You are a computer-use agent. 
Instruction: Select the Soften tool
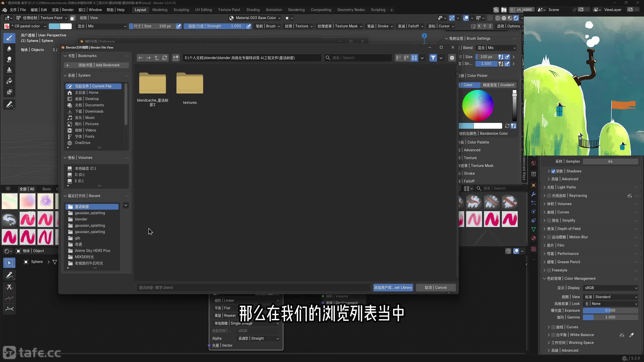9,49
